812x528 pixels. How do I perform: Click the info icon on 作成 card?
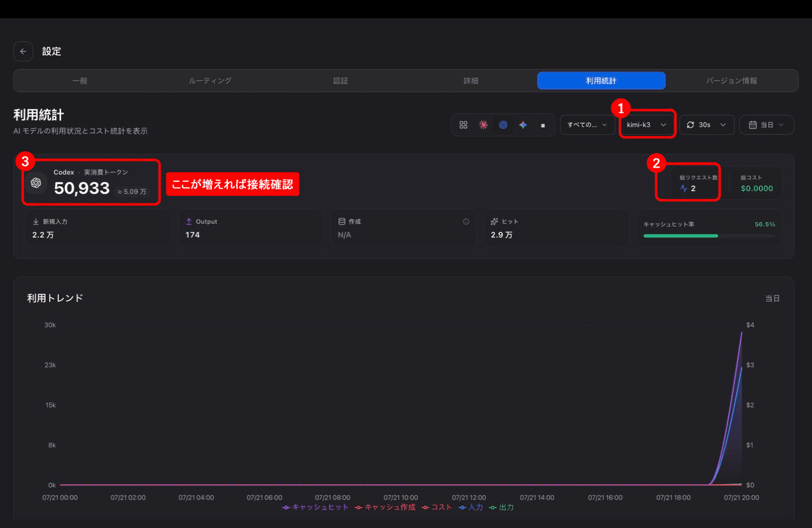tap(466, 221)
